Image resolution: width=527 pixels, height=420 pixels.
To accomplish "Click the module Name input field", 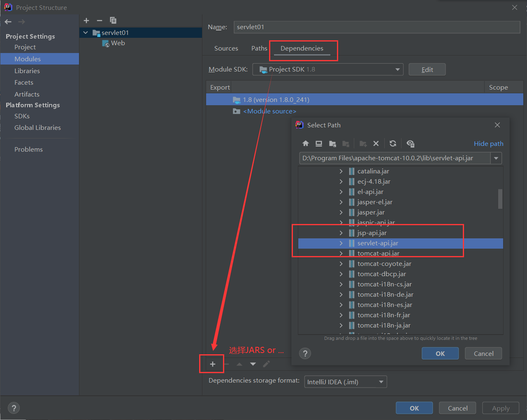I will 377,27.
